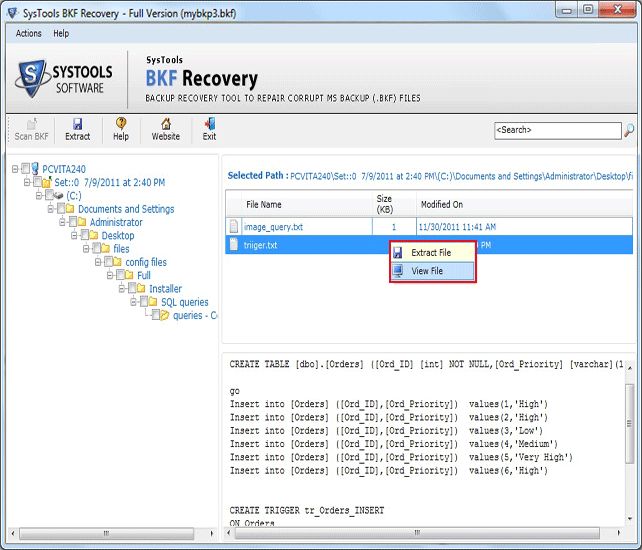Collapse the PCVITA240 root node

[15, 169]
